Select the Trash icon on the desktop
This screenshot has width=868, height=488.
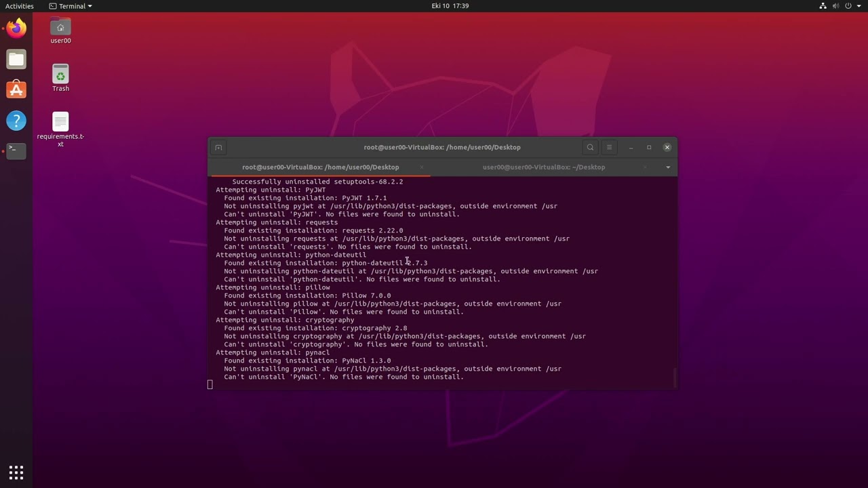click(60, 79)
